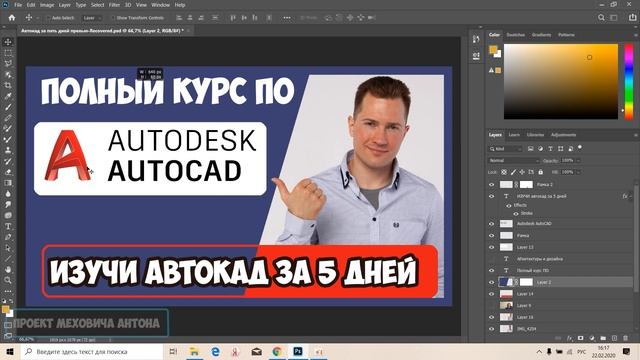The image size is (640, 360).
Task: Enable the Auto-Select checkbox
Action: (x=49, y=18)
